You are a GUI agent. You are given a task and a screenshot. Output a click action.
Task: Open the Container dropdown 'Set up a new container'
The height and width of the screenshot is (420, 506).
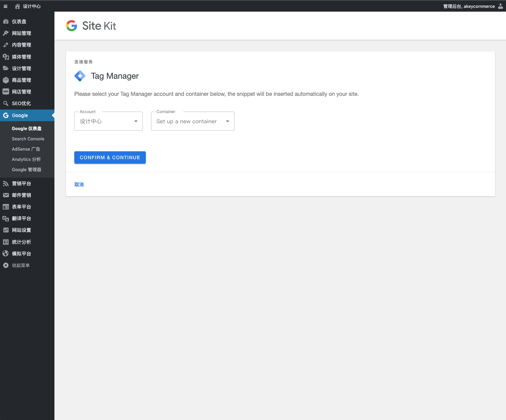point(193,121)
